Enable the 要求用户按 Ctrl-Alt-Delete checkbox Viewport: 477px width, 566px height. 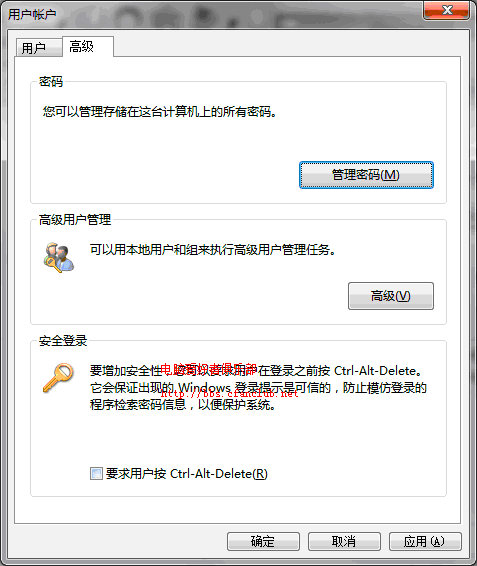[x=96, y=474]
